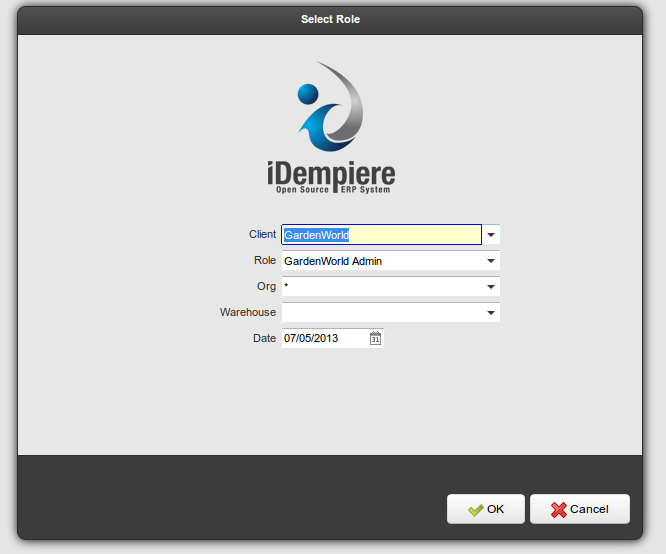Click the Select Role title bar
Viewport: 666px width, 554px height.
331,19
